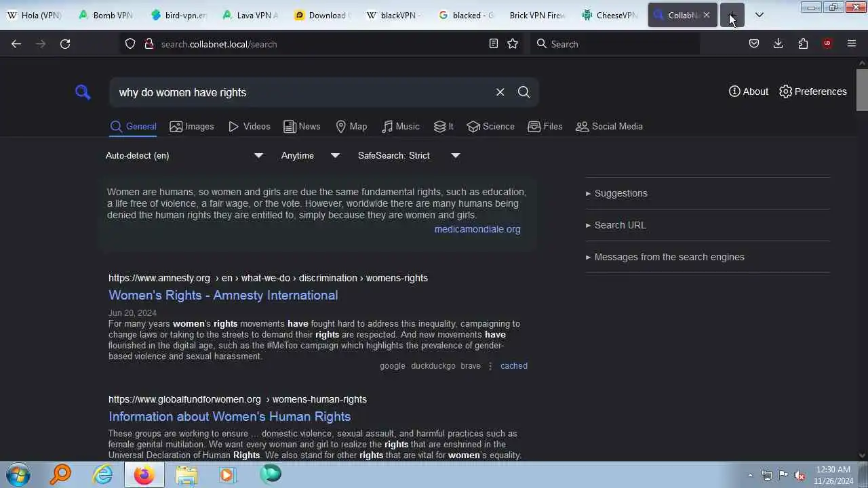This screenshot has width=868, height=488.
Task: Open the Windows Start menu
Action: coord(18,474)
